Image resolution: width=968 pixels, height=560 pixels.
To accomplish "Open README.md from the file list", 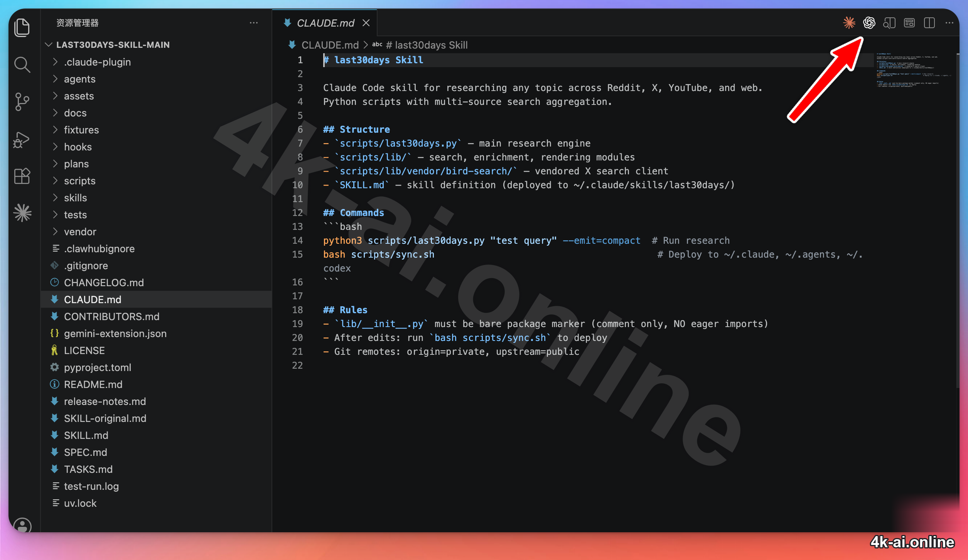I will click(x=156, y=385).
